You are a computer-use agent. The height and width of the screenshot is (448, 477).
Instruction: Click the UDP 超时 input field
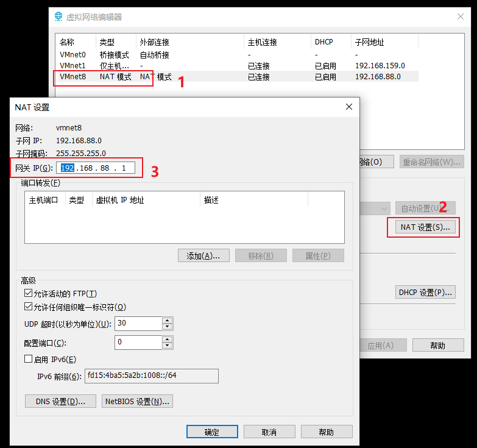click(x=138, y=324)
